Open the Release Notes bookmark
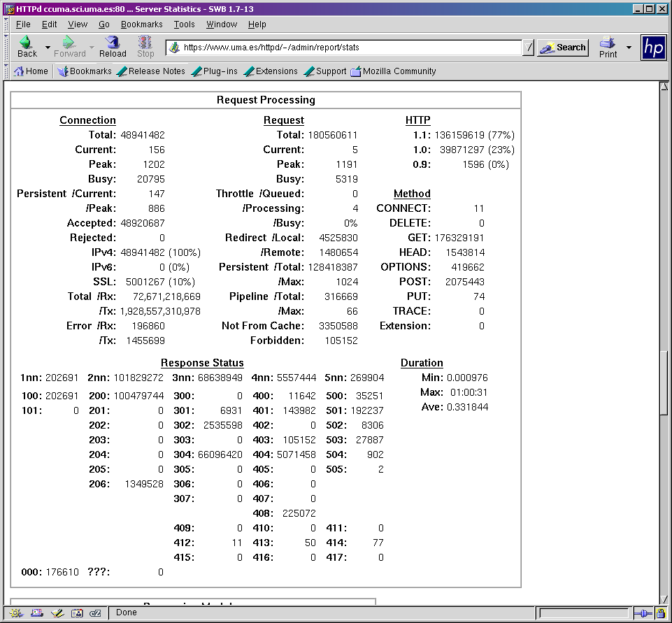 (x=151, y=71)
